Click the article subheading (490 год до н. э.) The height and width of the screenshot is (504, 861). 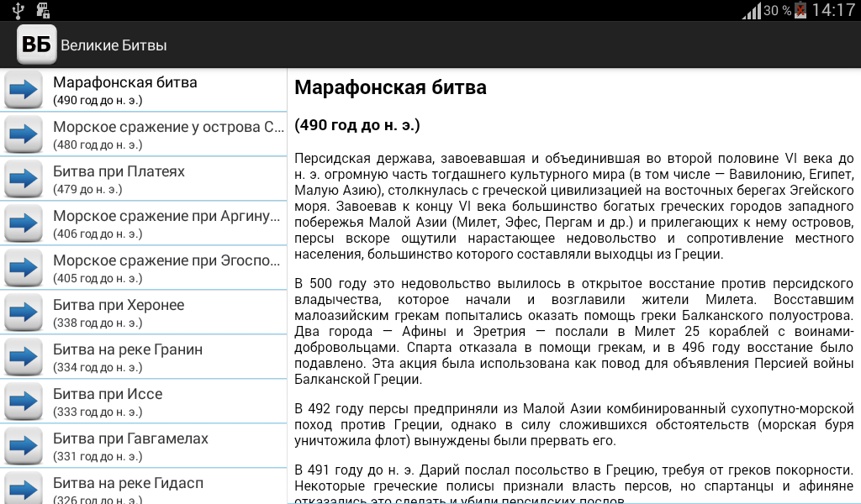357,126
